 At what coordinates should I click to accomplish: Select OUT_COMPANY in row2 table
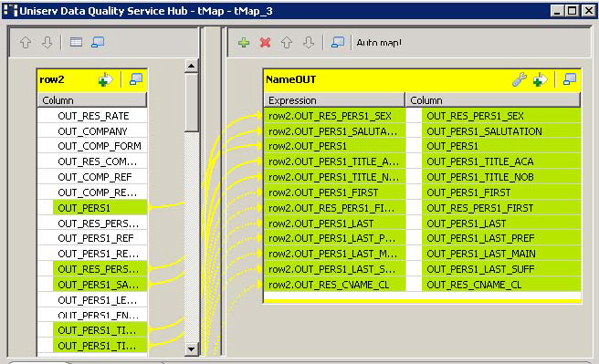(x=92, y=130)
